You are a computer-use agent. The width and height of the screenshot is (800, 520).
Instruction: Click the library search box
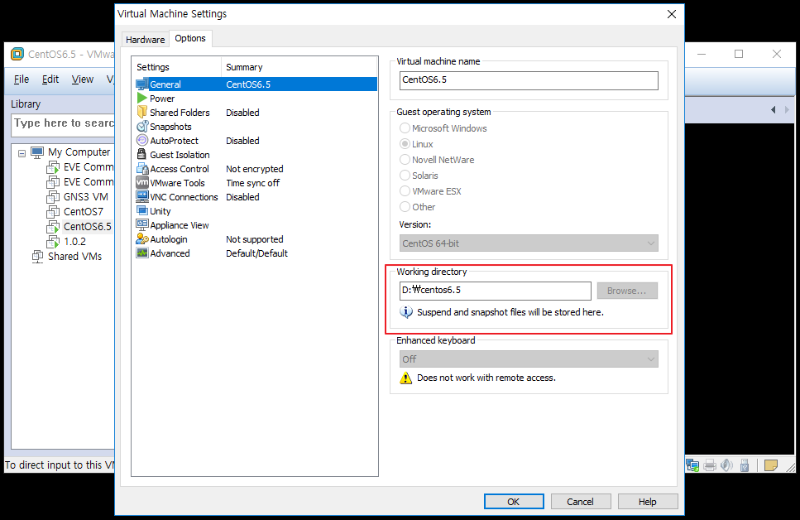click(x=63, y=124)
